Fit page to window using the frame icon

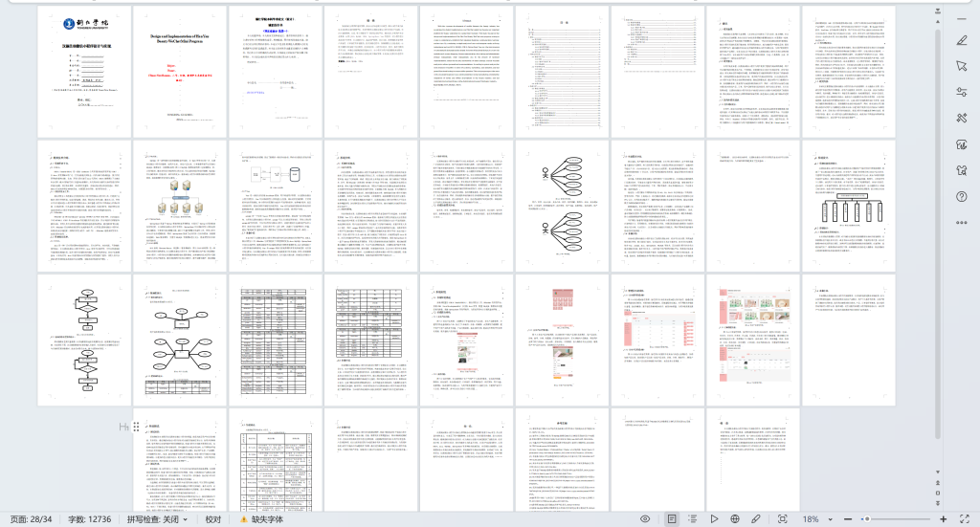[782, 519]
